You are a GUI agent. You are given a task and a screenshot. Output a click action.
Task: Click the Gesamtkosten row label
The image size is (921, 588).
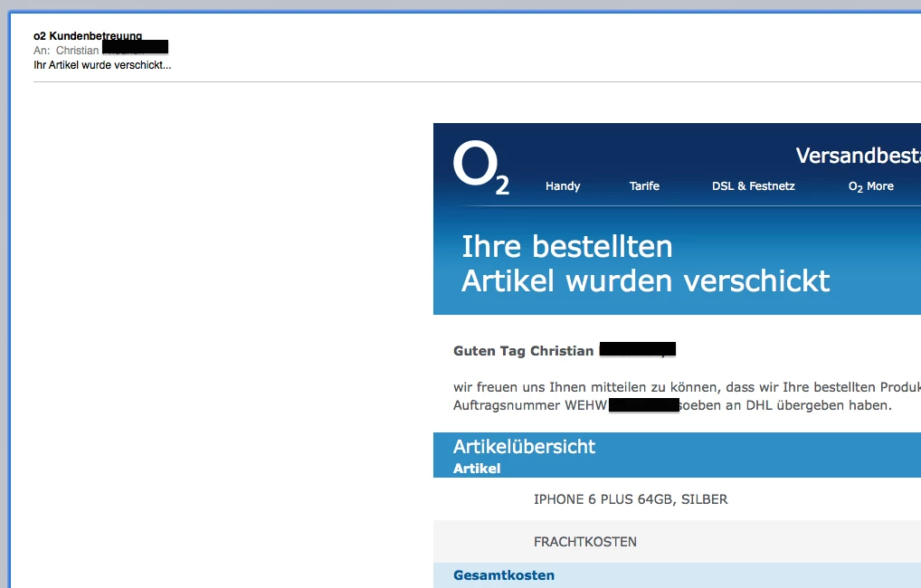coord(503,575)
